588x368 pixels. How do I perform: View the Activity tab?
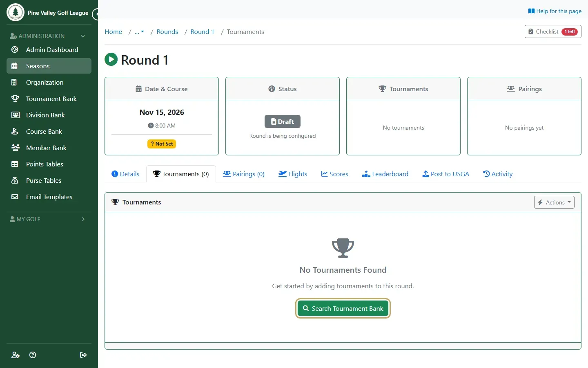498,174
